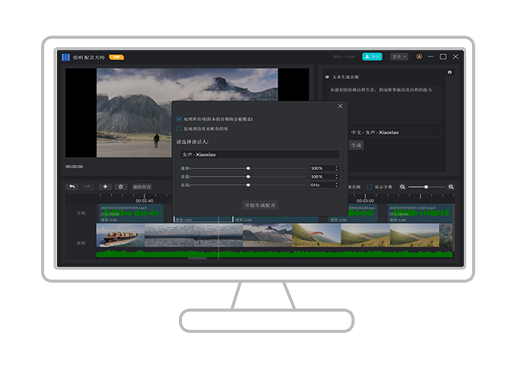The width and height of the screenshot is (517, 380).
Task: Check the second unchecked dialog option
Action: [179, 129]
